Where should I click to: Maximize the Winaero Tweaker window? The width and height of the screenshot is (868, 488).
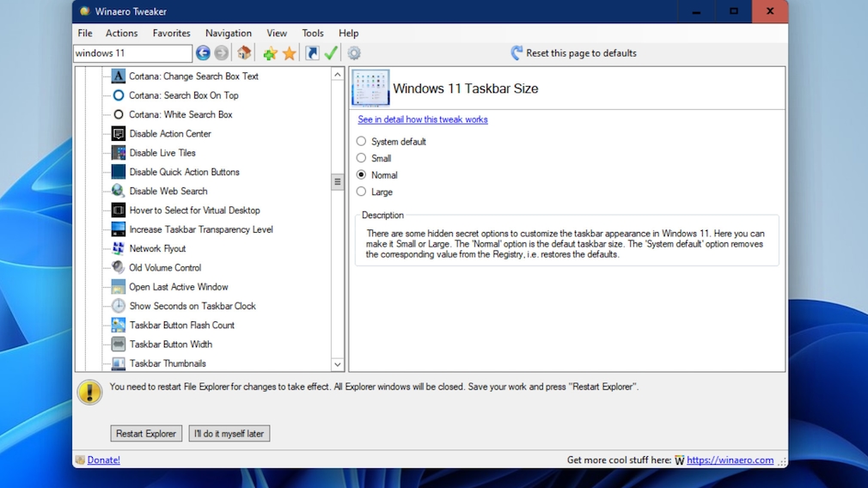[x=733, y=11]
